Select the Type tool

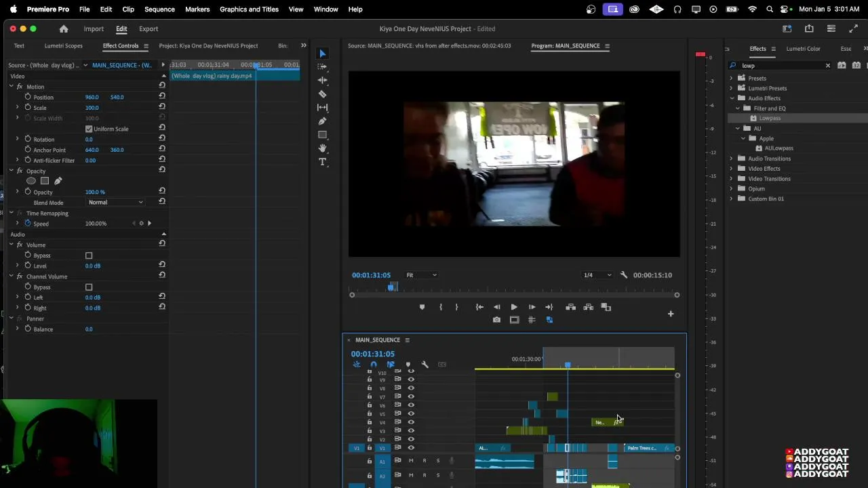coord(323,162)
